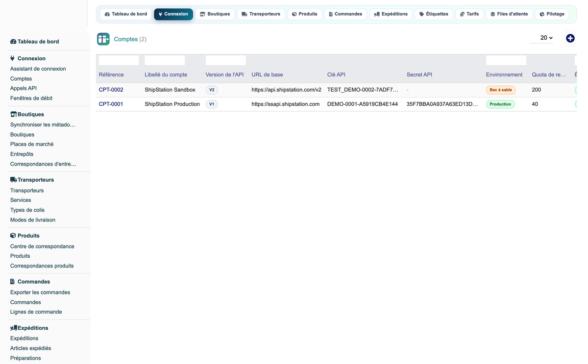Open account CPT-0002 reference link
Viewport: 588px width, 364px height.
111,90
